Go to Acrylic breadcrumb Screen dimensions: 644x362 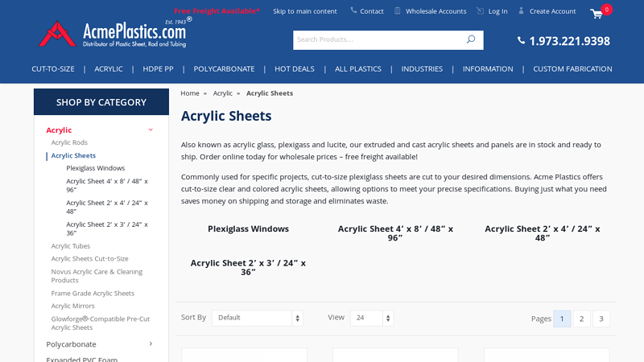tap(223, 93)
